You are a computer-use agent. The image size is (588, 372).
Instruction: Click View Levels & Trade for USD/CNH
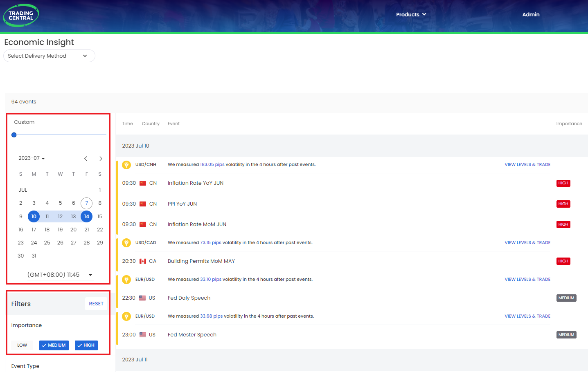[527, 165]
